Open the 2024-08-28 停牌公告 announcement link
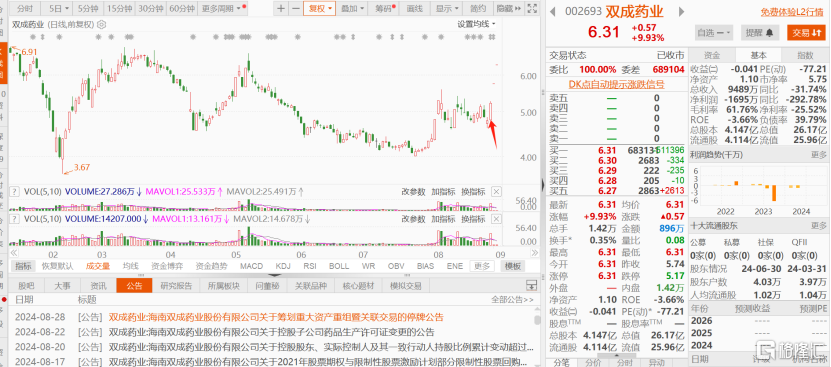This screenshot has width=831, height=367. tap(276, 317)
